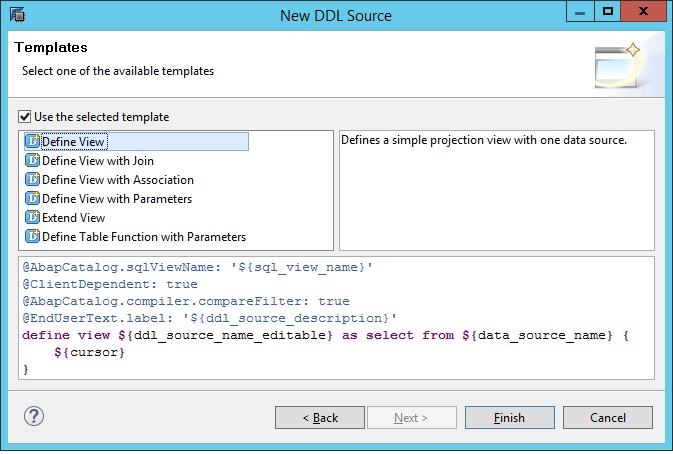The image size is (673, 454).
Task: Click the template description text pane
Action: point(497,191)
